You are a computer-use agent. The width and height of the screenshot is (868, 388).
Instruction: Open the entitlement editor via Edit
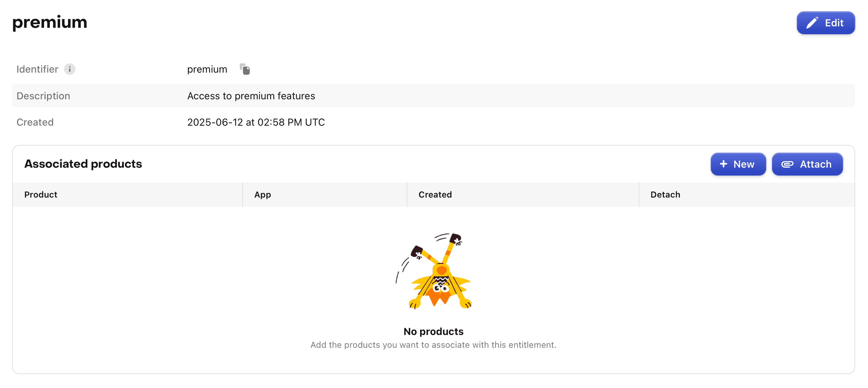[826, 23]
